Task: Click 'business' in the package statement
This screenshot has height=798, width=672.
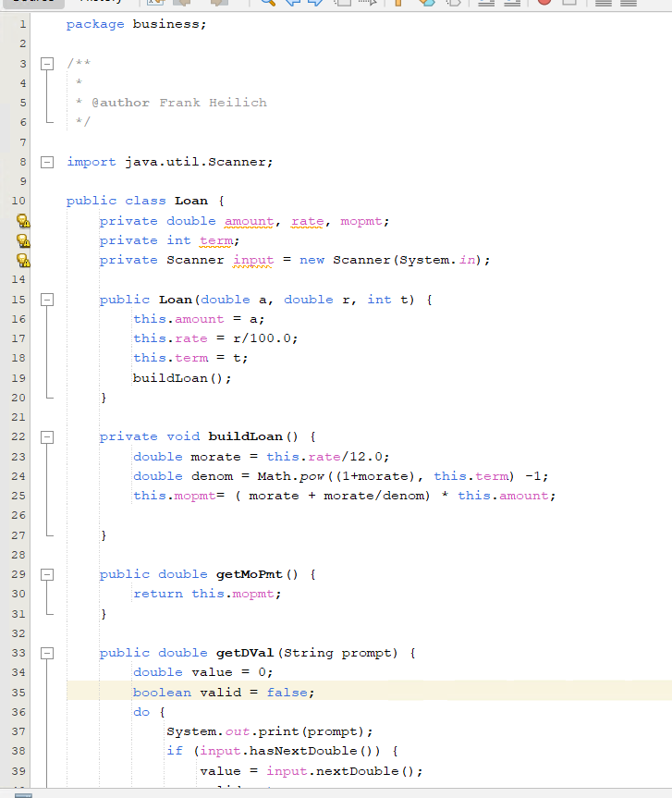Action: (x=165, y=24)
